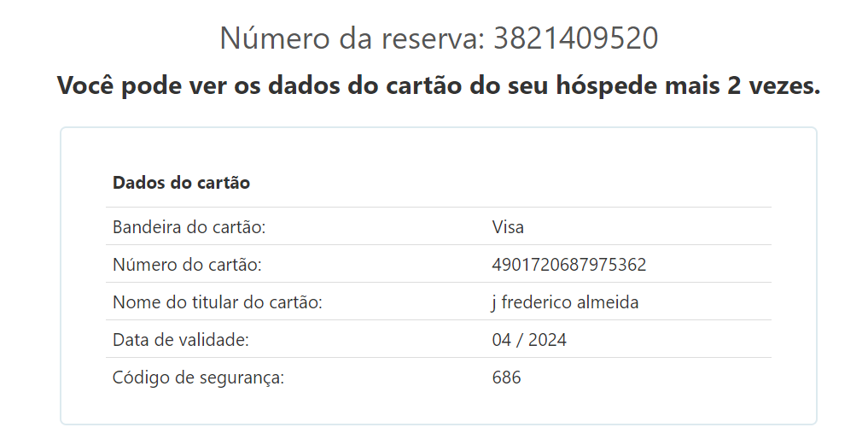Click the "Data de validade:" label

(181, 340)
